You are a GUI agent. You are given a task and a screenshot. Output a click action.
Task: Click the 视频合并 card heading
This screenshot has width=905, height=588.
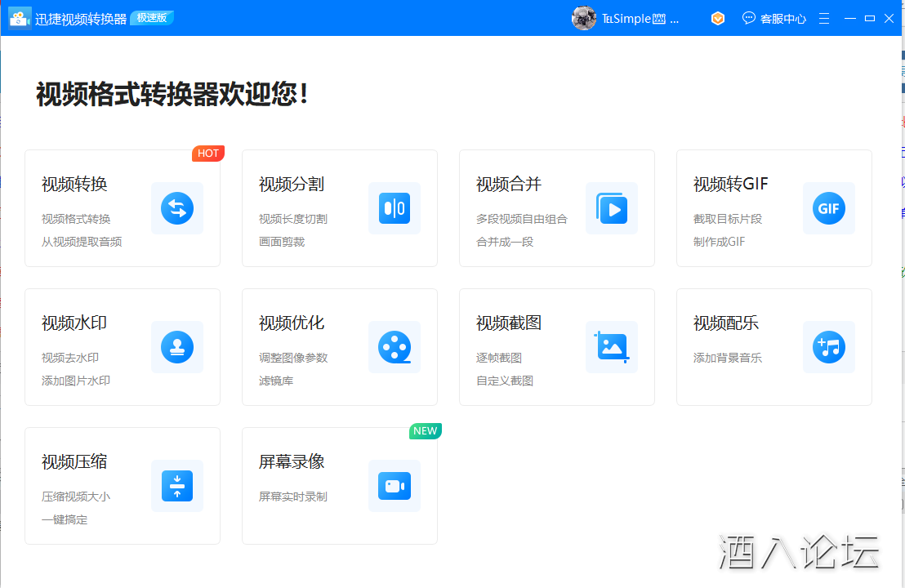[509, 185]
